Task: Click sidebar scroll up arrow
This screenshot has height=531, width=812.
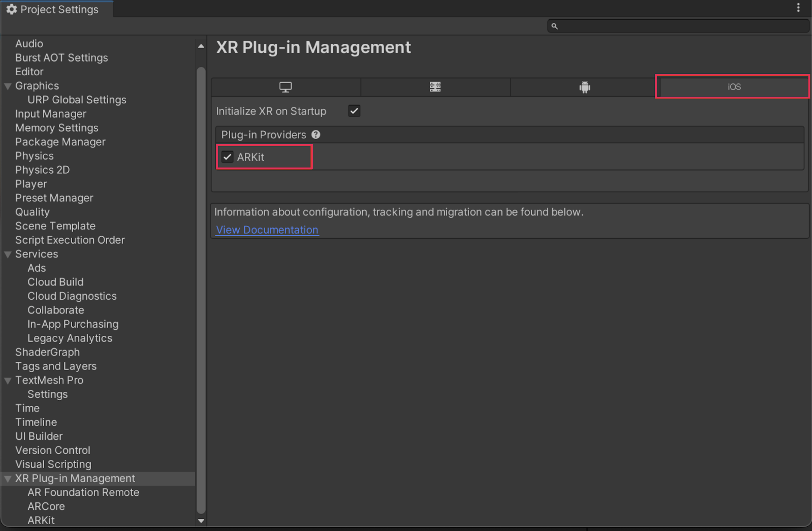Action: click(201, 46)
